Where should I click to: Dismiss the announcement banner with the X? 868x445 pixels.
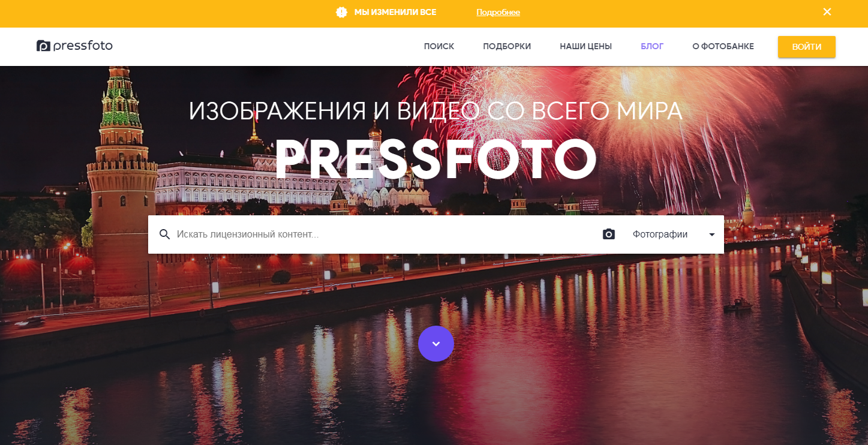827,11
